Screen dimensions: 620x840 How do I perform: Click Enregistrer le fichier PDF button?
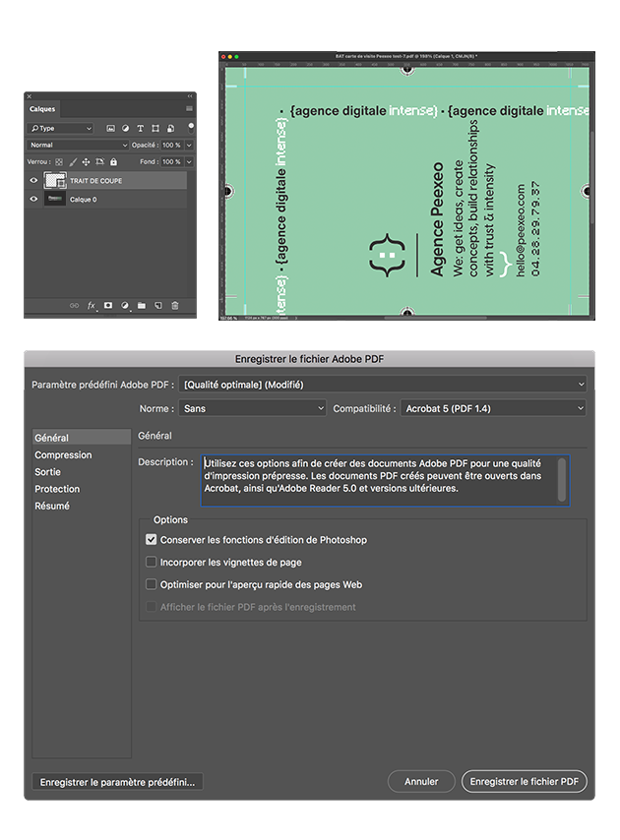[x=525, y=782]
